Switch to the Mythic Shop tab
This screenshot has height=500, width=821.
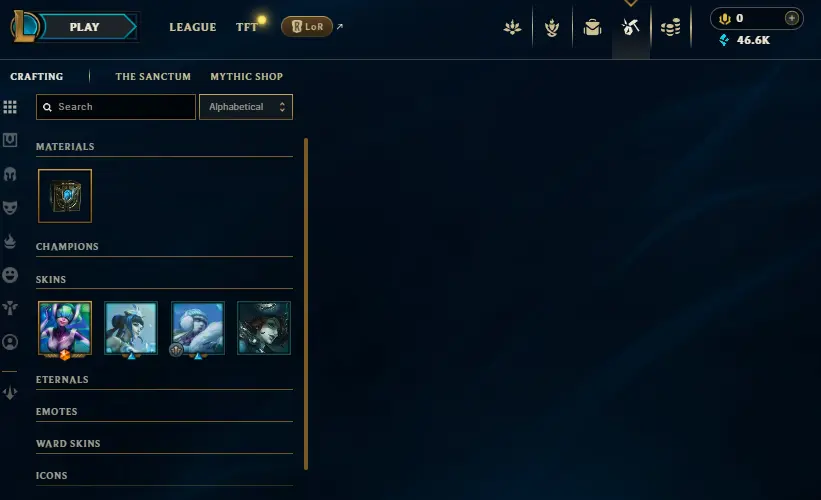(x=247, y=76)
